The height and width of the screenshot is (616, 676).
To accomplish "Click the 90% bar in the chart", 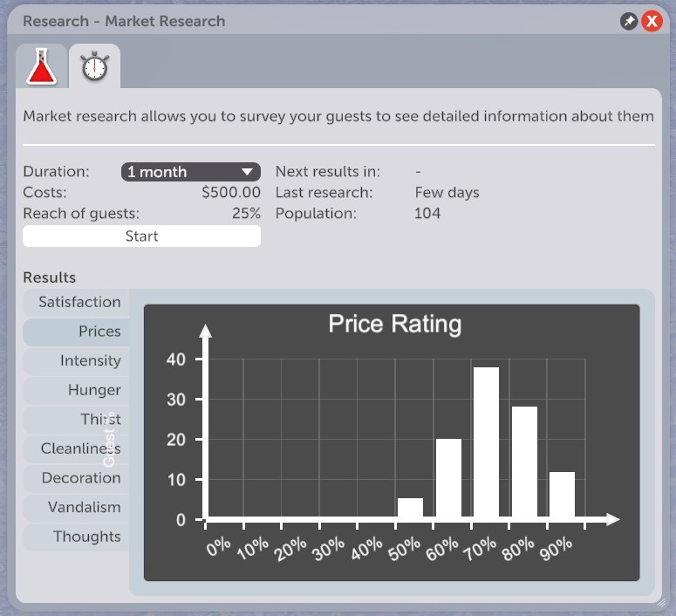I will click(x=563, y=495).
